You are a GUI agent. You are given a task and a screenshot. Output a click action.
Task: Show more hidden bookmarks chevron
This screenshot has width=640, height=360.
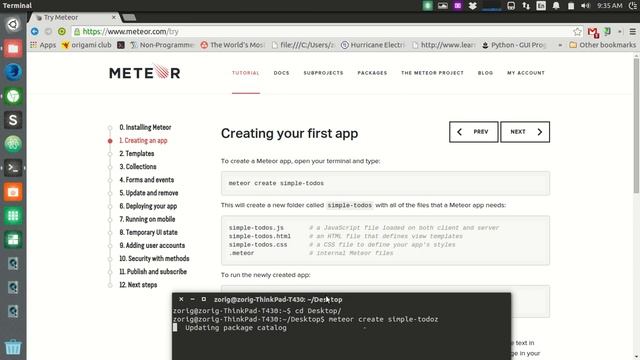pos(560,45)
